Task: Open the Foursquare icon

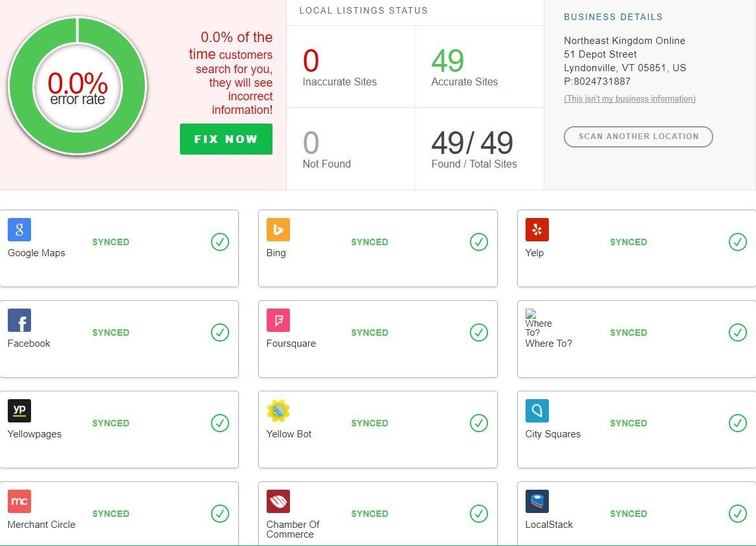Action: pyautogui.click(x=278, y=320)
